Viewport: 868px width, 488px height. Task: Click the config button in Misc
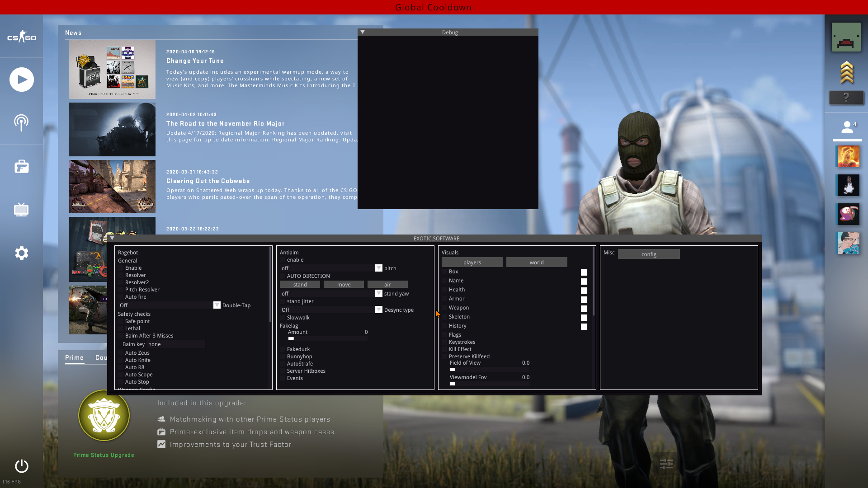[648, 254]
